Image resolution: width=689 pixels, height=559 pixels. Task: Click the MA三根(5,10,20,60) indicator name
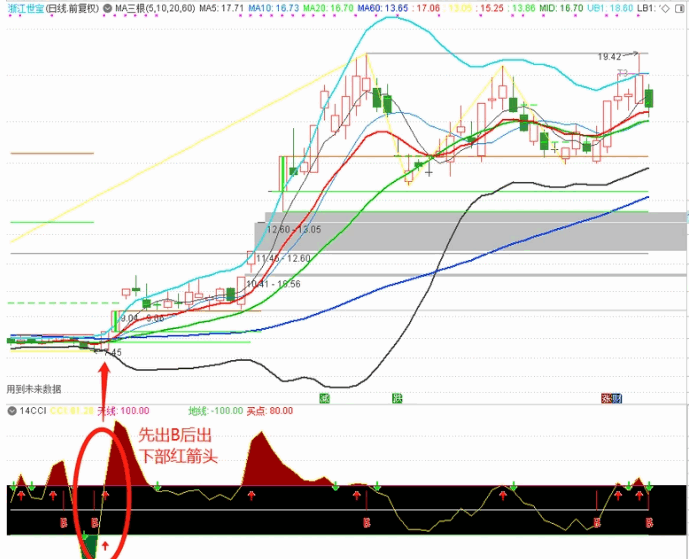pyautogui.click(x=155, y=8)
